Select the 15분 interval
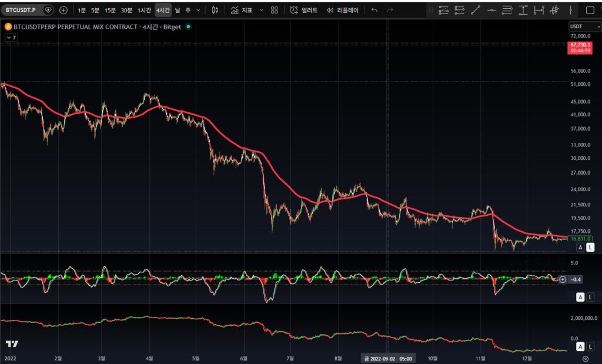Viewport: 602px width, 364px height. 110,10
